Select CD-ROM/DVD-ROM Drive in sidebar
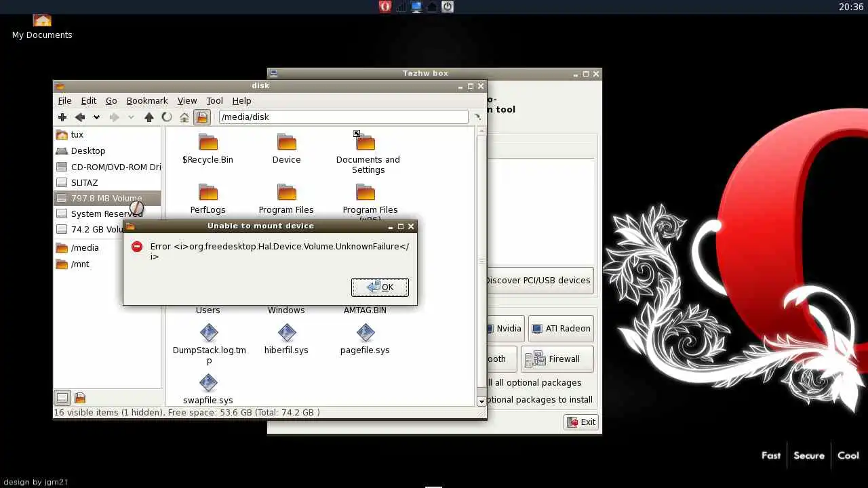The image size is (868, 488). [x=107, y=167]
